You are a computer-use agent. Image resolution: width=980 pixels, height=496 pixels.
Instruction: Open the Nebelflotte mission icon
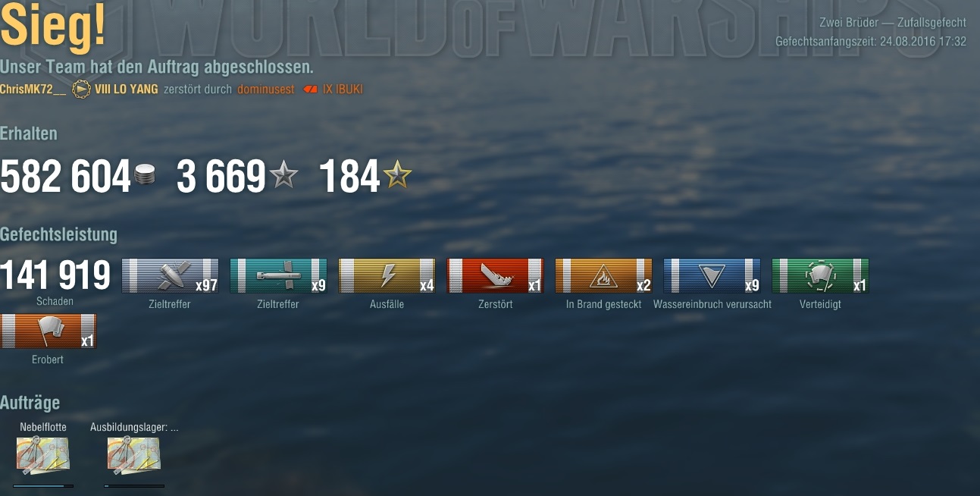point(43,456)
